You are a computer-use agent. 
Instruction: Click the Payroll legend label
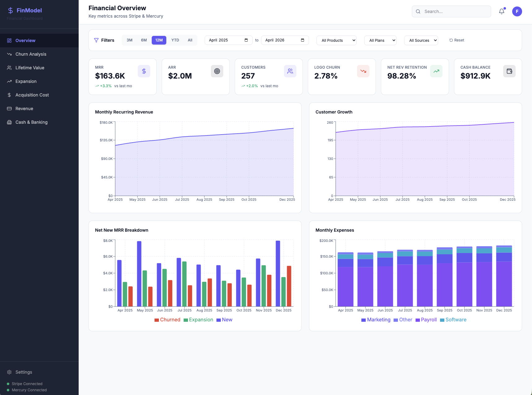click(x=429, y=320)
